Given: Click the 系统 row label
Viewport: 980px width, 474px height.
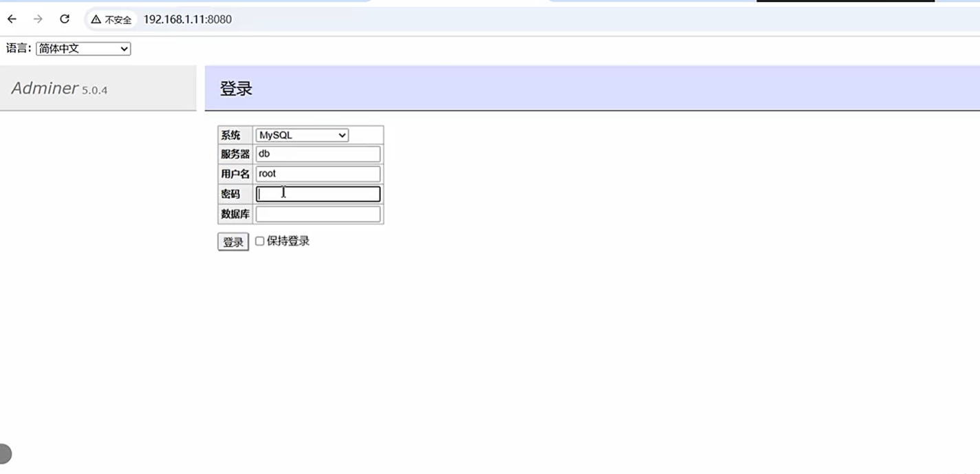Looking at the screenshot, I should click(230, 136).
